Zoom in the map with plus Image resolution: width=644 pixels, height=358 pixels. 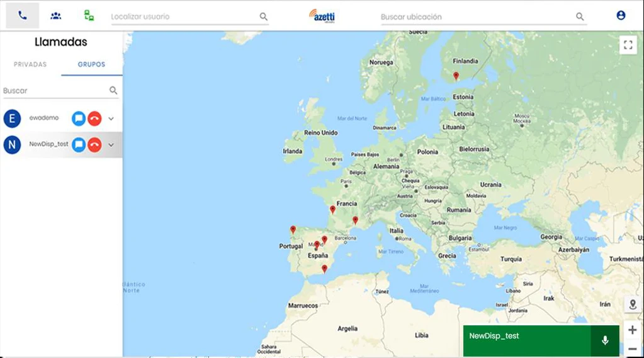633,330
